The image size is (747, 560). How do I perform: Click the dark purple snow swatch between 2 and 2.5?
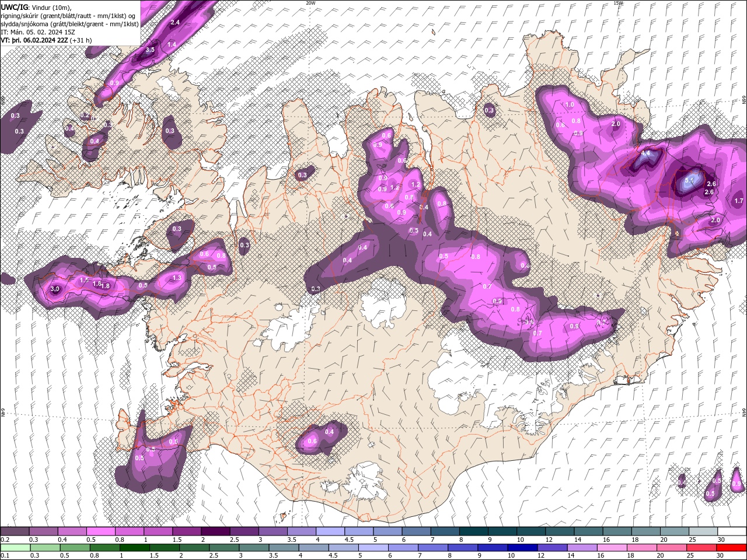pos(215,531)
